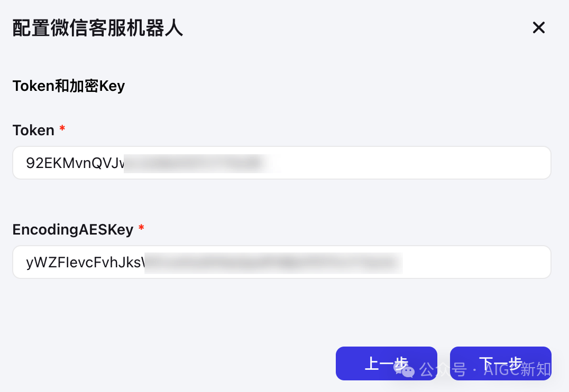Click the Token field label
Image resolution: width=569 pixels, height=392 pixels.
coord(33,130)
